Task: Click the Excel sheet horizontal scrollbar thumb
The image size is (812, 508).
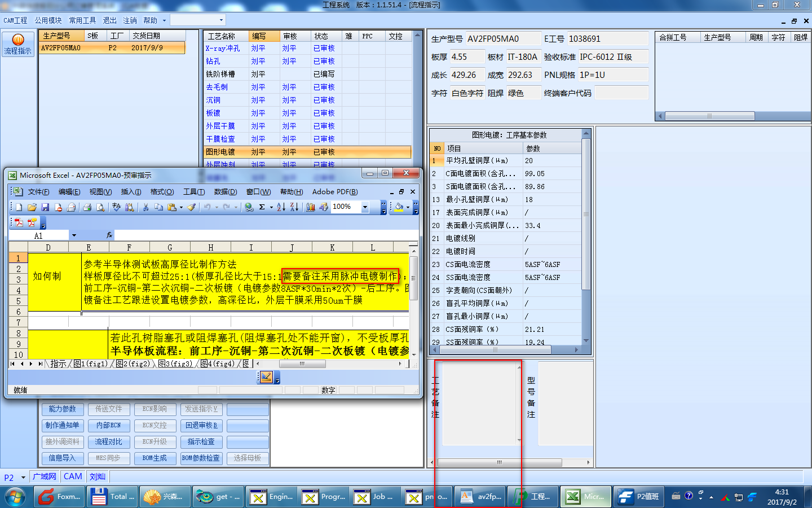Action: coord(302,364)
